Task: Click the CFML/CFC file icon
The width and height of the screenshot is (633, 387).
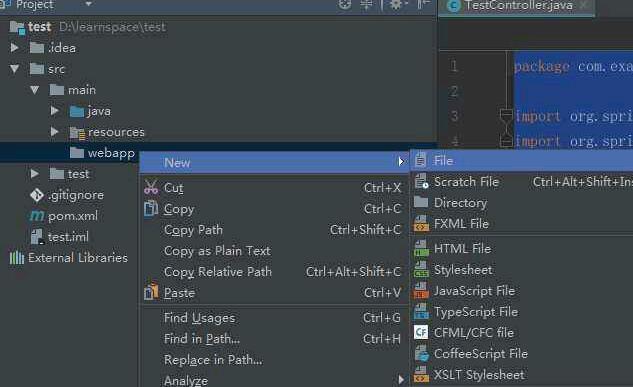Action: pos(421,333)
